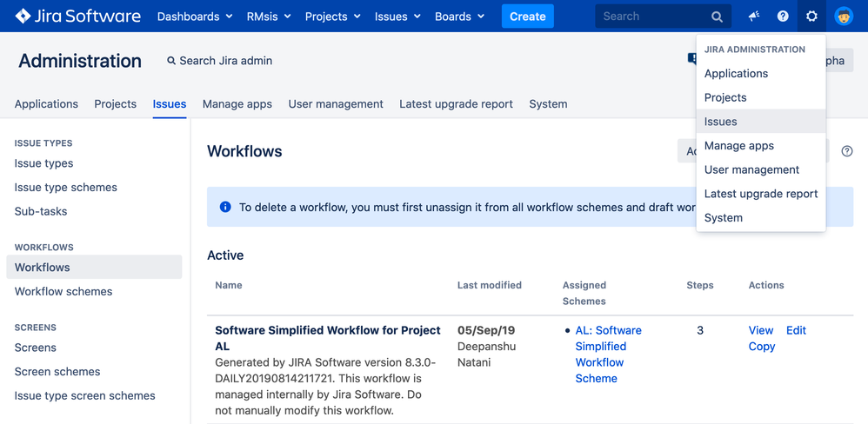Expand the Boards dropdown
Viewport: 868px width, 424px height.
pos(459,16)
